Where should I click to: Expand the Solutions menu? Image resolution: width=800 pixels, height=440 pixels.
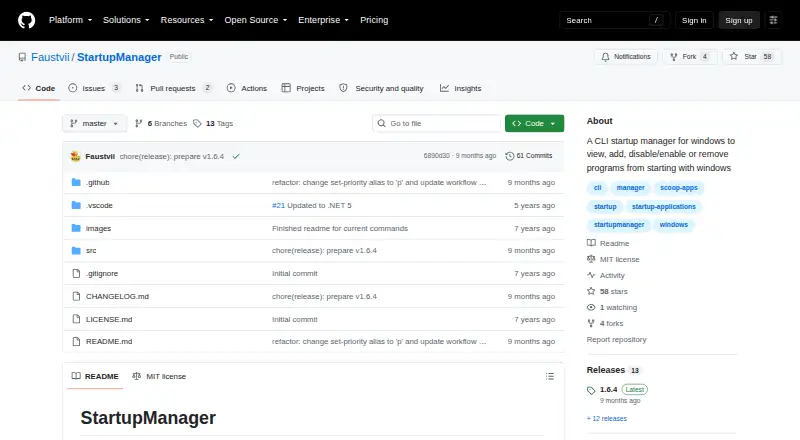tap(126, 20)
